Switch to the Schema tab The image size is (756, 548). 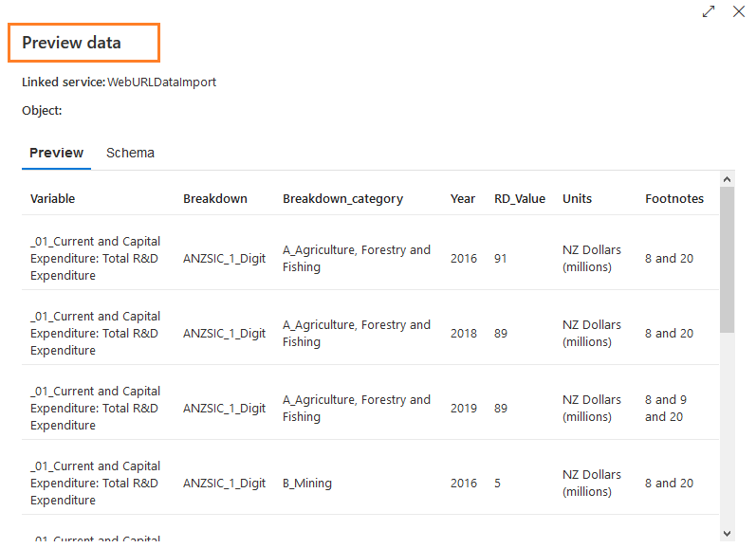click(x=130, y=153)
